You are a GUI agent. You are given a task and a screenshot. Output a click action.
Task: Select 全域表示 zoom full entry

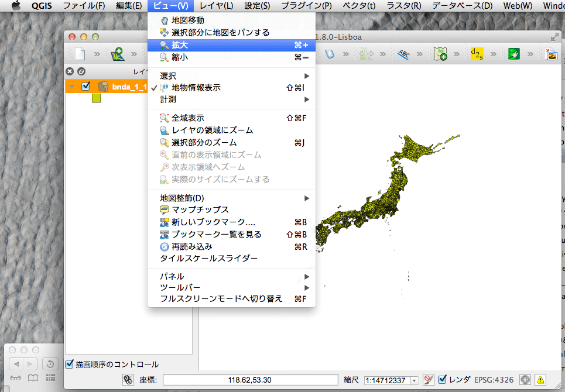coord(187,118)
